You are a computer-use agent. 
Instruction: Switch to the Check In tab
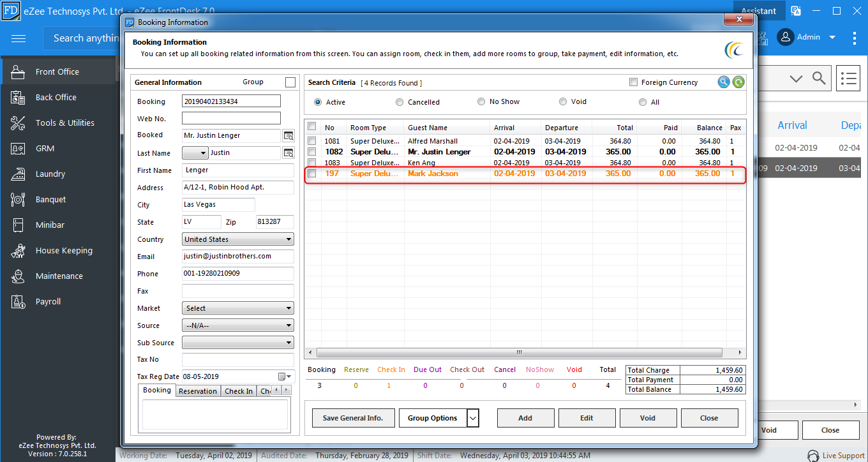click(x=239, y=391)
